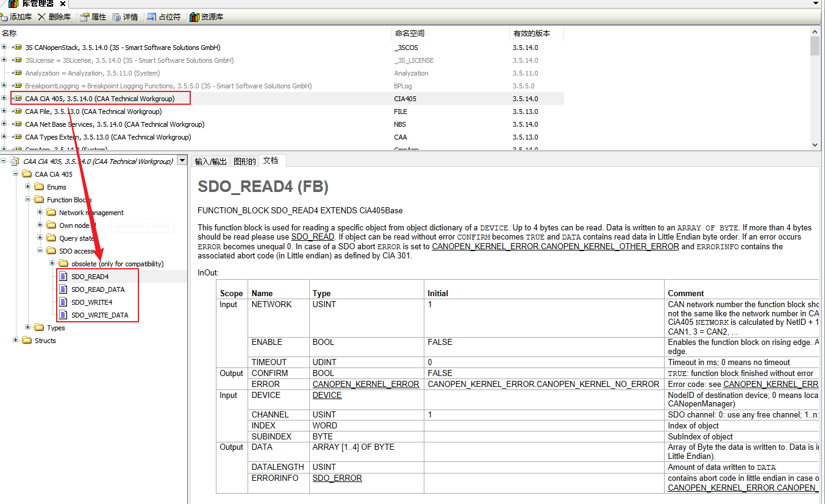
Task: Click the 删除库 (Delete Library) X icon
Action: click(x=41, y=17)
